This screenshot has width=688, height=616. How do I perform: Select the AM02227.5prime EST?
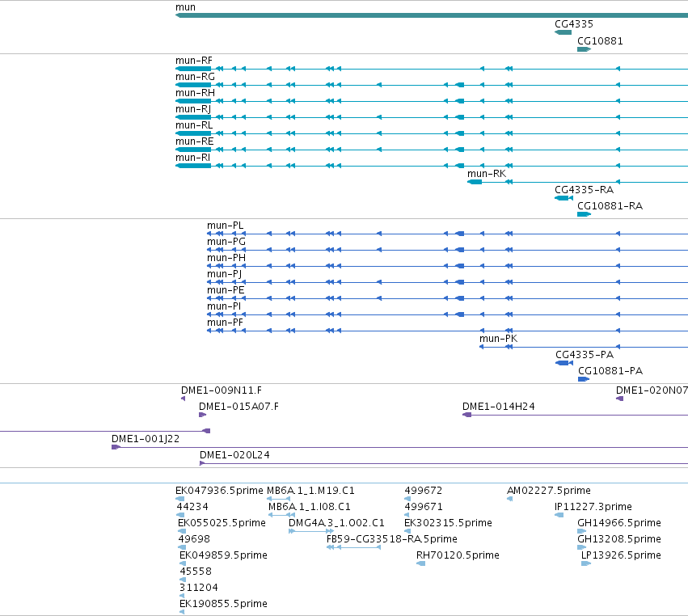tap(510, 499)
